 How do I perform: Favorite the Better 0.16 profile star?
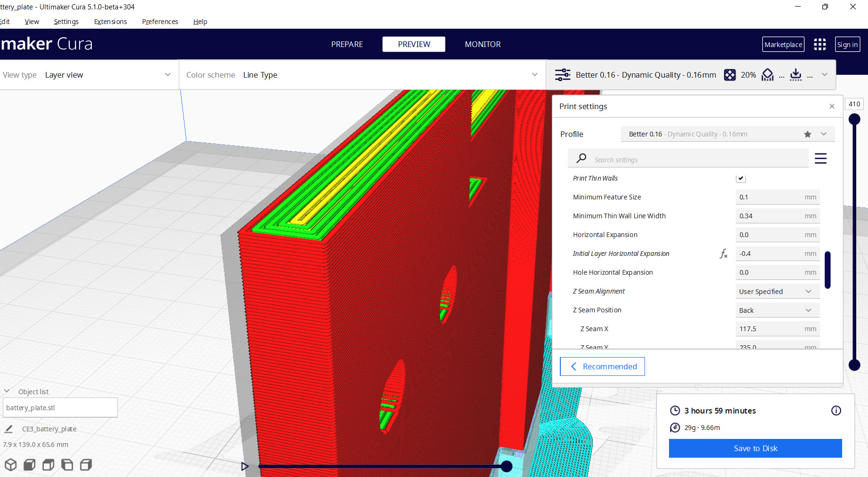808,134
